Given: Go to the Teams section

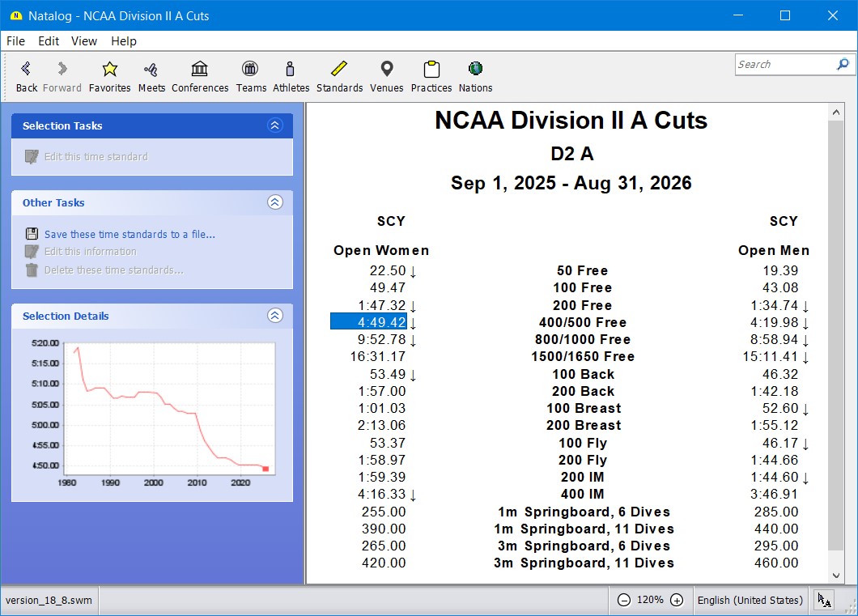Looking at the screenshot, I should pos(251,70).
